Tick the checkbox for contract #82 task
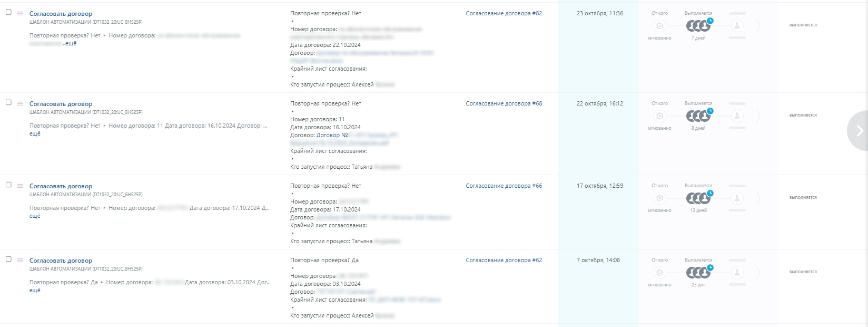 tap(8, 12)
